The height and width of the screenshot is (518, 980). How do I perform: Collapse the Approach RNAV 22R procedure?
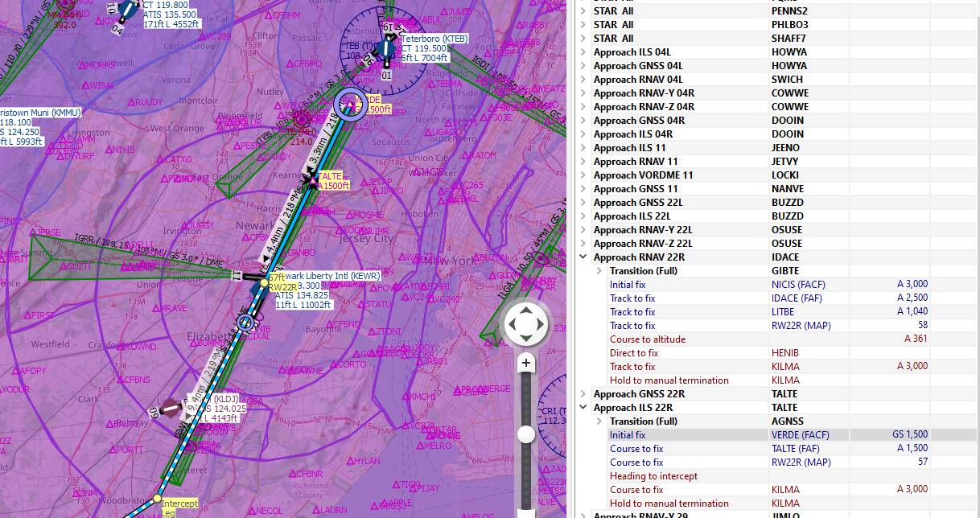tap(583, 257)
